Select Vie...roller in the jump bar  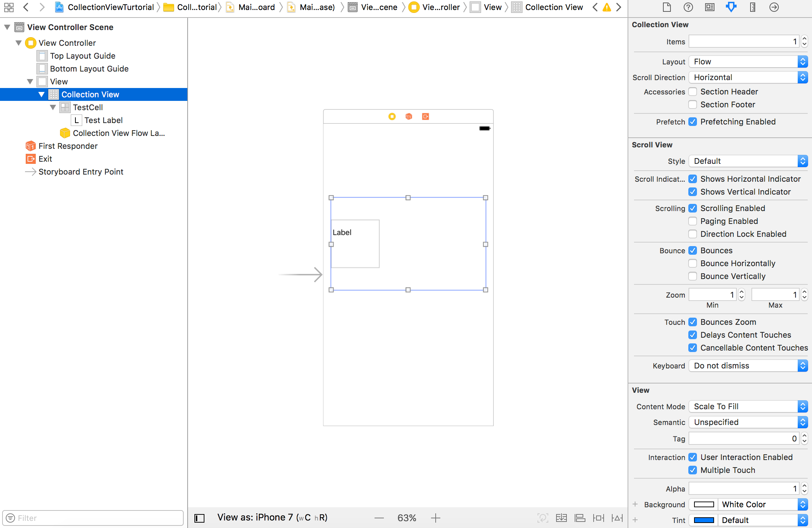pyautogui.click(x=435, y=7)
